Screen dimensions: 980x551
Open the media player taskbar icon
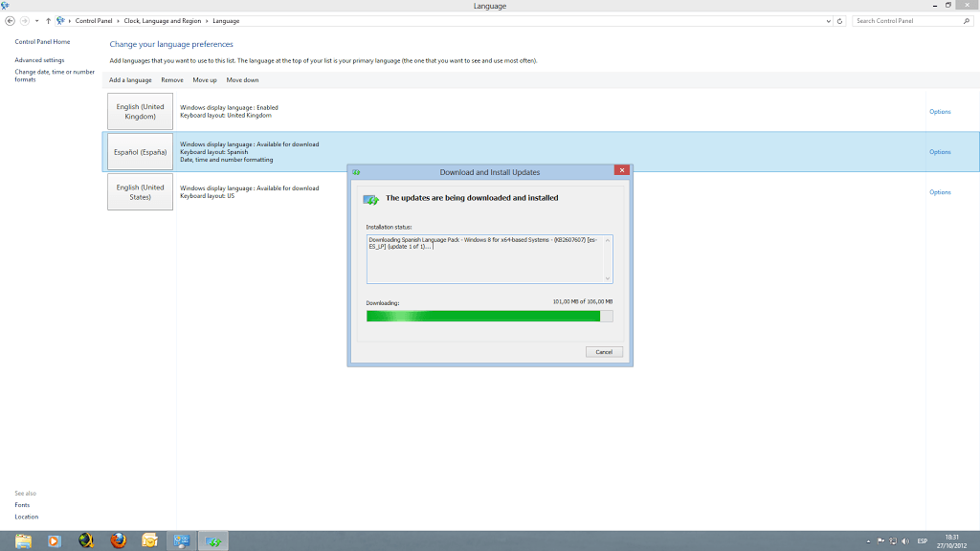[x=55, y=541]
